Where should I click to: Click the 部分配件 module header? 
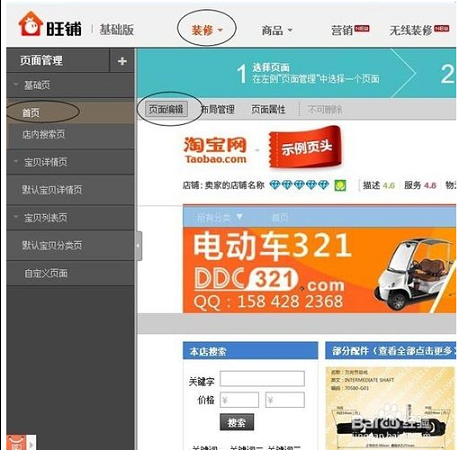pyautogui.click(x=391, y=351)
